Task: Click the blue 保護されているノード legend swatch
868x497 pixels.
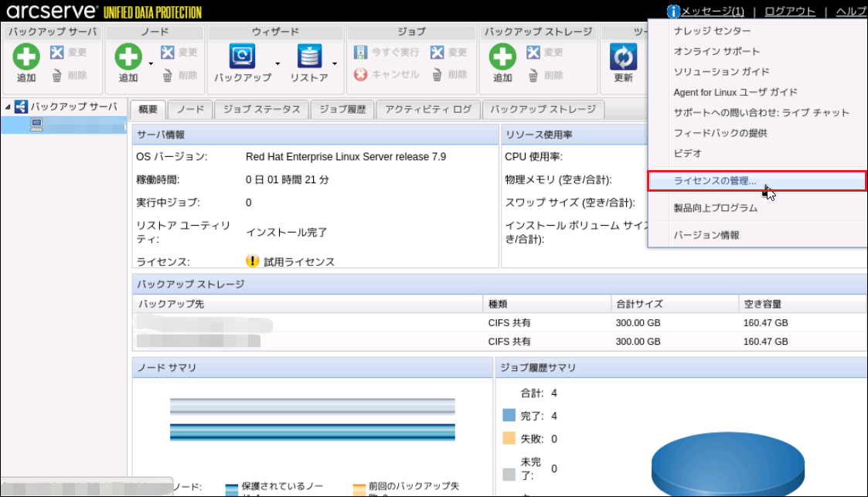Action: point(232,490)
